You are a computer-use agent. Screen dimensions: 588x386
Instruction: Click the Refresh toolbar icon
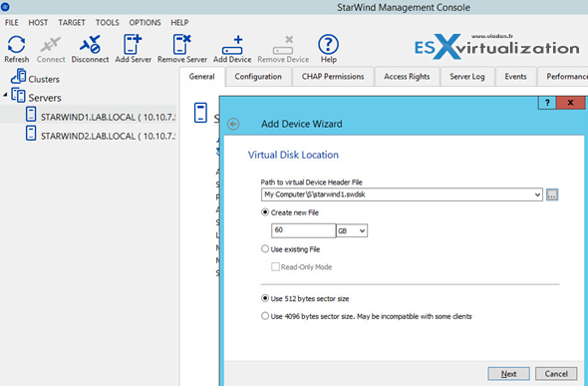pyautogui.click(x=17, y=44)
